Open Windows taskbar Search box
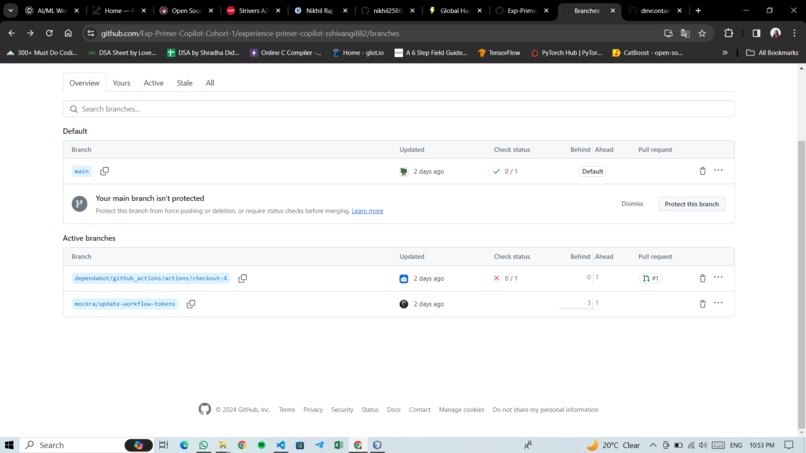This screenshot has width=806, height=453. [87, 445]
